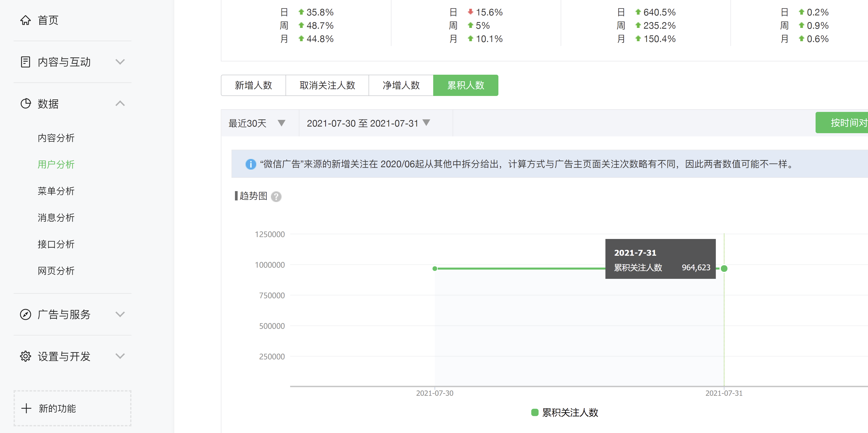This screenshot has height=433, width=868.
Task: Collapse the 数据 section chevron
Action: click(x=120, y=104)
